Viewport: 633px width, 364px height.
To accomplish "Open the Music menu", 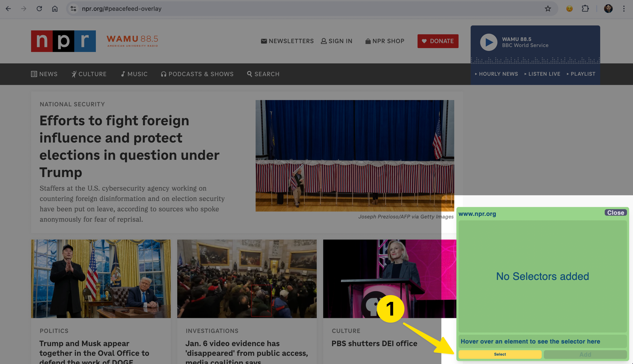I will click(x=134, y=74).
